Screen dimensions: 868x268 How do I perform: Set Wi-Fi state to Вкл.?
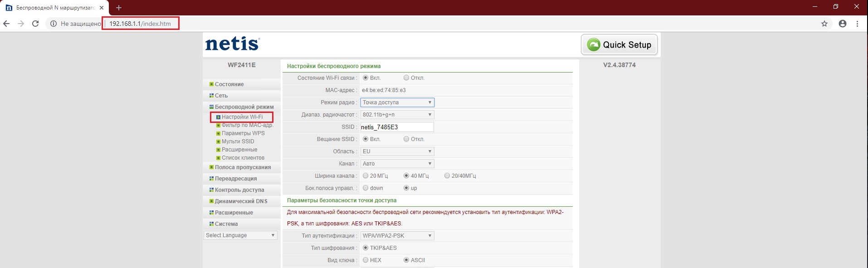coord(366,78)
